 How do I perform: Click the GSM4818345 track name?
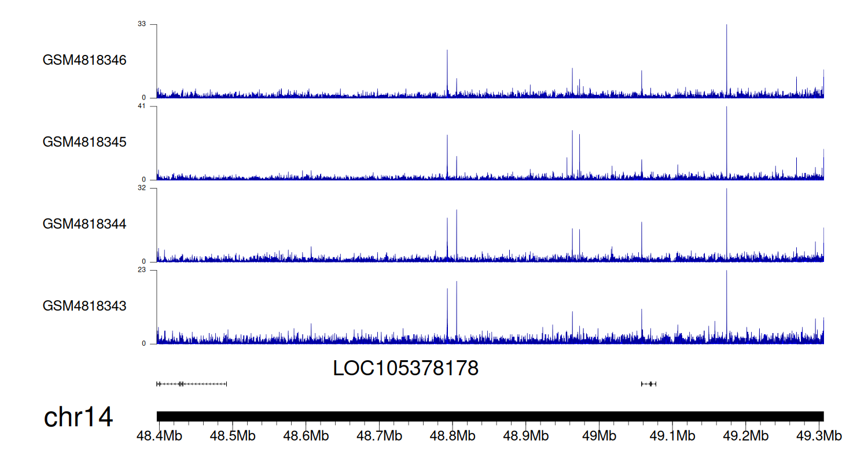(84, 142)
